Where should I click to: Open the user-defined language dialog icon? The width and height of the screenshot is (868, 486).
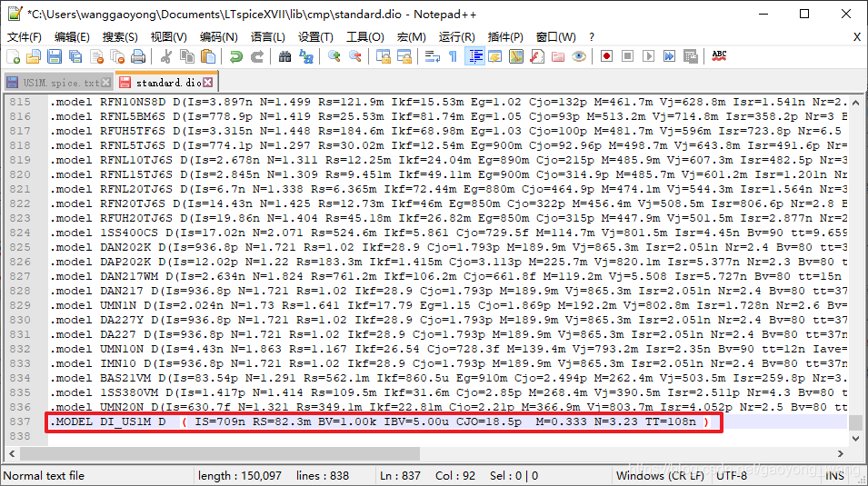tap(494, 56)
